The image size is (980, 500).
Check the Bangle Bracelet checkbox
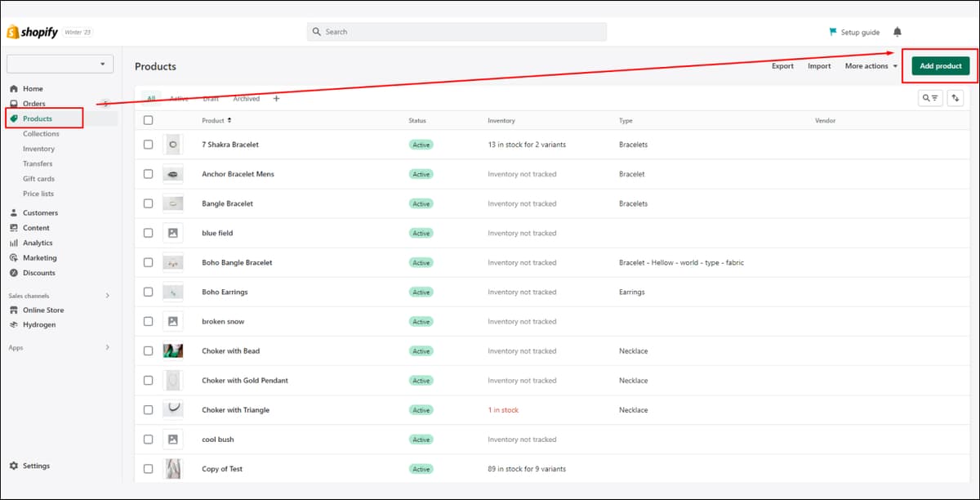[148, 203]
